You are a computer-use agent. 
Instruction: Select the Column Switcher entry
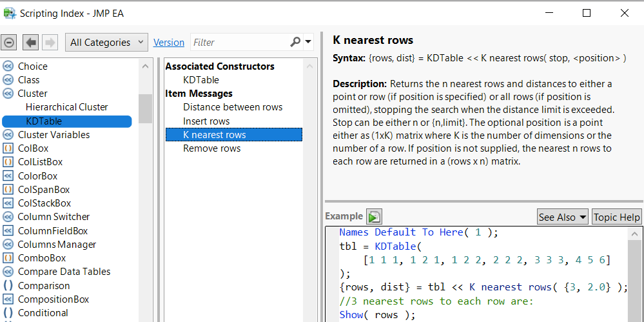click(x=54, y=217)
